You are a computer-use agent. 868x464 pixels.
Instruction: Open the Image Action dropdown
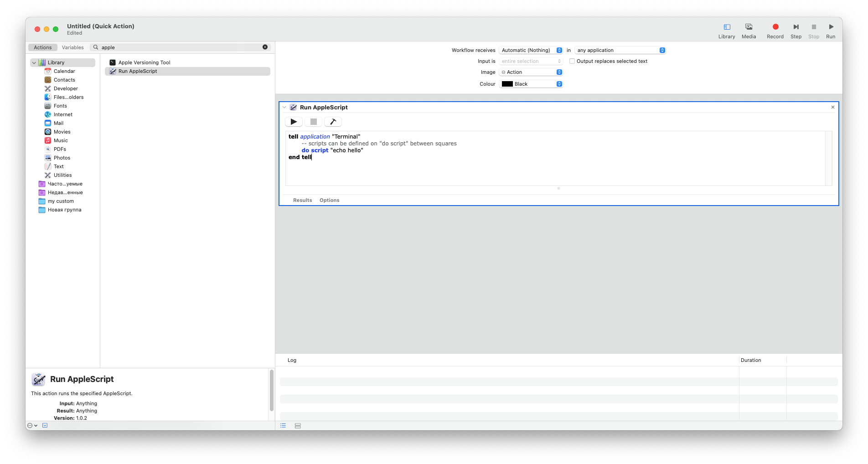531,72
